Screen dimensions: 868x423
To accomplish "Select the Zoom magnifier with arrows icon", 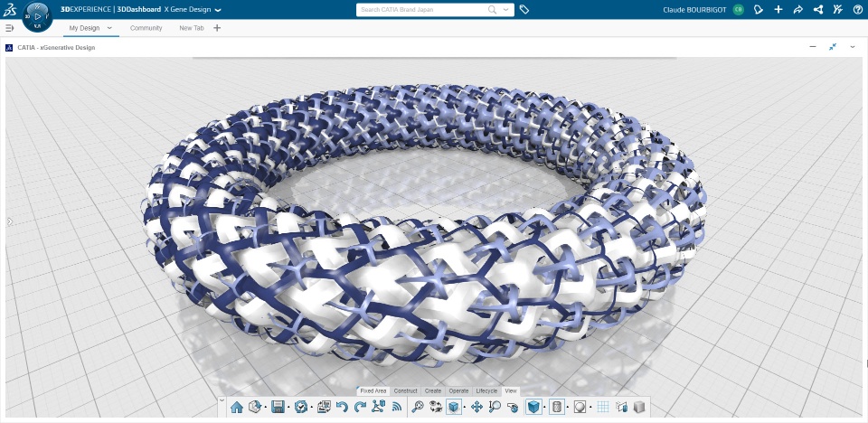I will point(495,407).
